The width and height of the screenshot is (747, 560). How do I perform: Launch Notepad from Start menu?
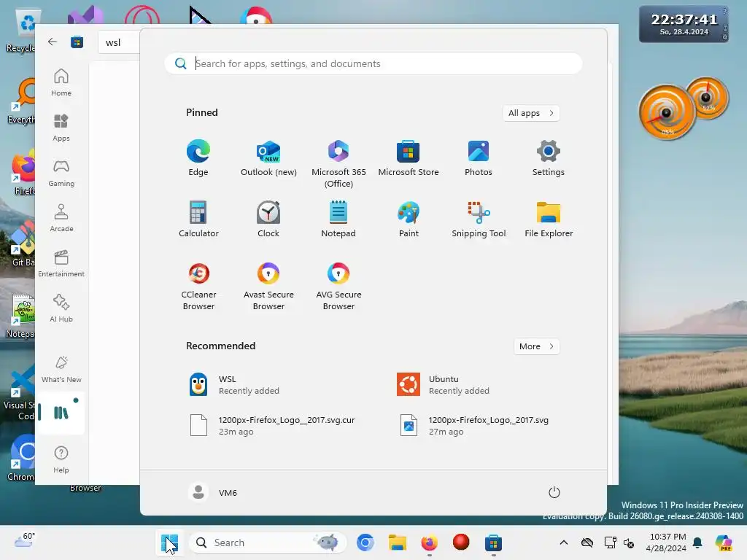pyautogui.click(x=338, y=219)
